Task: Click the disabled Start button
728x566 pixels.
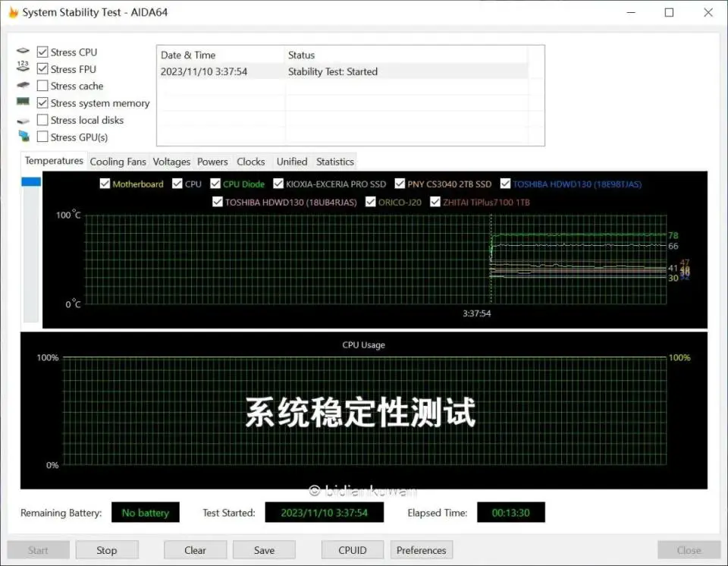Action: [38, 550]
